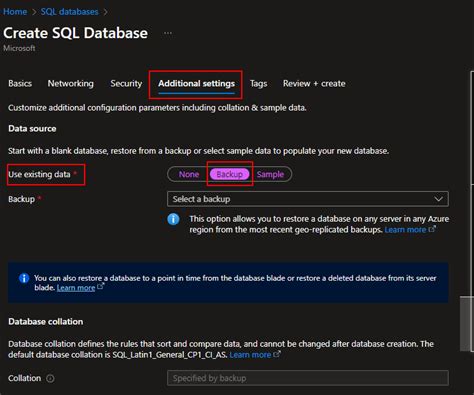
Task: Click the Database collation heading
Action: click(x=46, y=322)
